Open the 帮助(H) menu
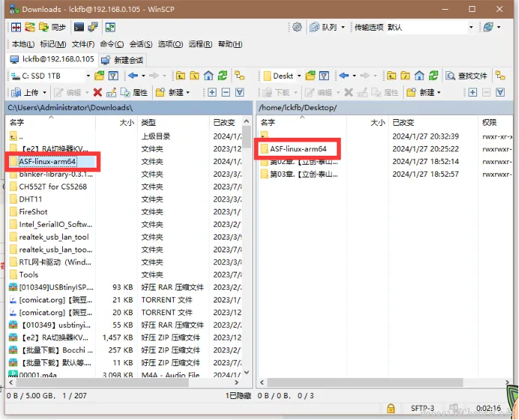Image resolution: width=519 pixels, height=420 pixels. click(230, 44)
